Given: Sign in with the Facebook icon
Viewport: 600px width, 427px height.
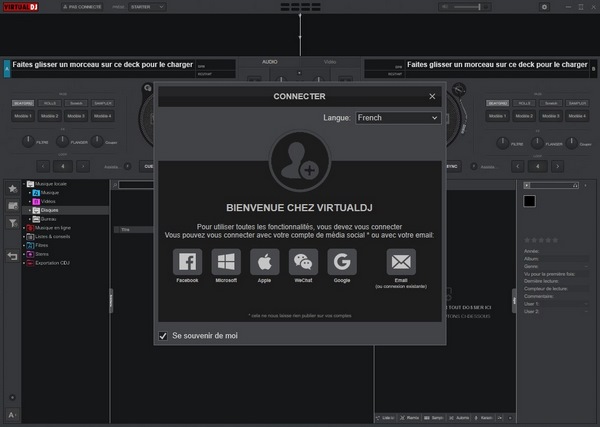Looking at the screenshot, I should click(187, 262).
